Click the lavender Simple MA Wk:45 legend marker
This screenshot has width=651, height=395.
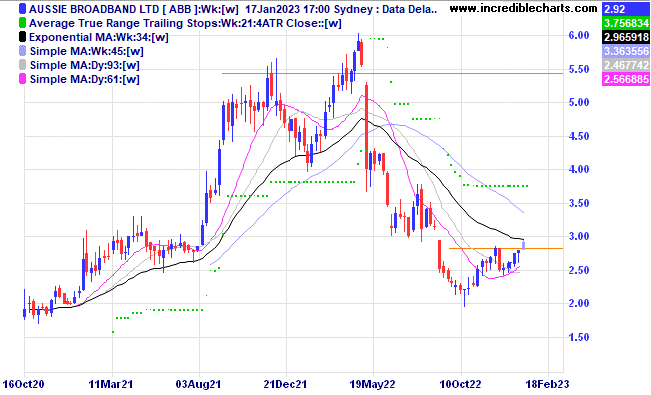[x=22, y=51]
